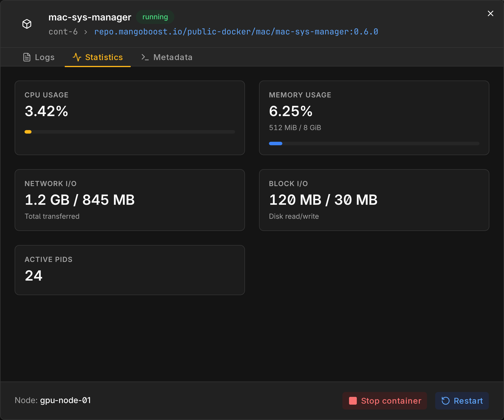
Task: Open the mac-sys-manager:0.6.0 image link
Action: coord(236,32)
